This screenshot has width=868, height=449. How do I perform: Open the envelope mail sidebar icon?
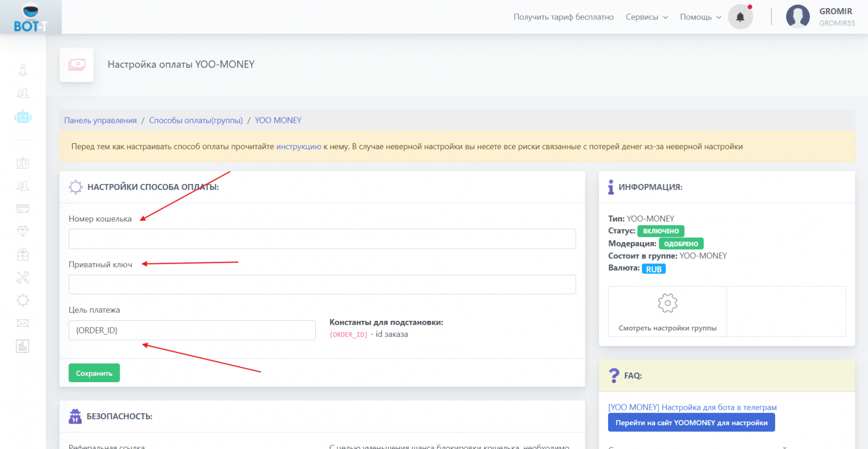[x=23, y=323]
